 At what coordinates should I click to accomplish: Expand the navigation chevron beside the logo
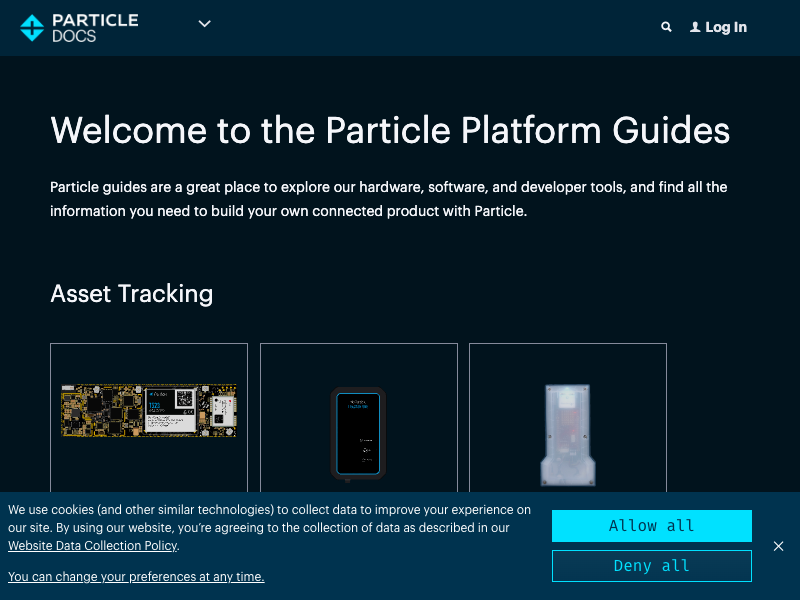coord(204,23)
